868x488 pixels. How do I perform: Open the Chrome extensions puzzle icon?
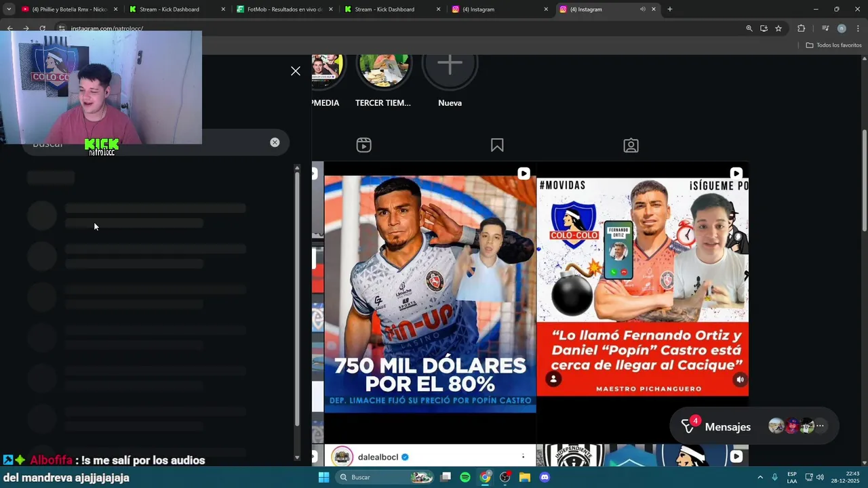pyautogui.click(x=801, y=28)
